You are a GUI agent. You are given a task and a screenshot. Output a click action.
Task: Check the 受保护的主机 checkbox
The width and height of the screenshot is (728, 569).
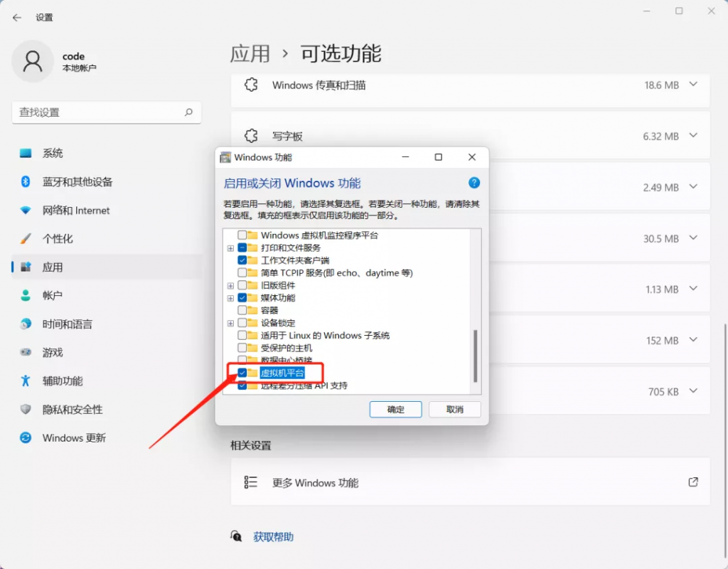tap(242, 347)
